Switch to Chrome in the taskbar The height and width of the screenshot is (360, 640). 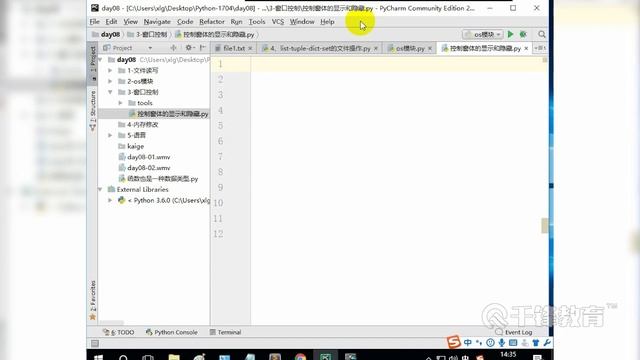(300, 357)
